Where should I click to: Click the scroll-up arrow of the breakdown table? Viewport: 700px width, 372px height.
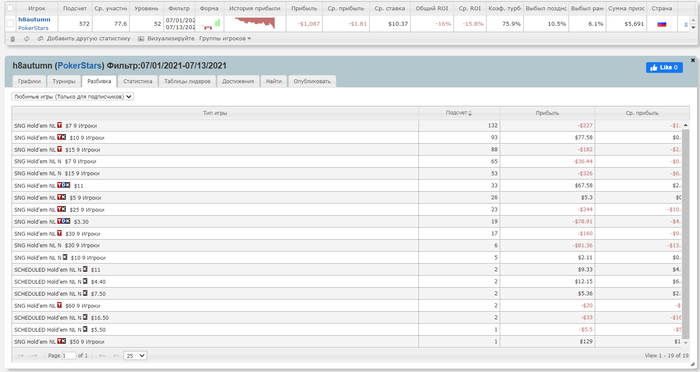686,125
